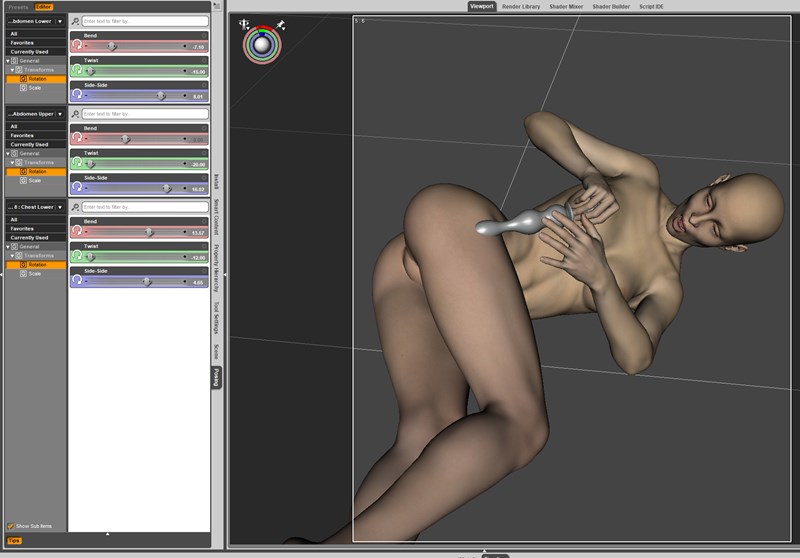Click the Abdomen Lower filter search icon

[x=76, y=21]
